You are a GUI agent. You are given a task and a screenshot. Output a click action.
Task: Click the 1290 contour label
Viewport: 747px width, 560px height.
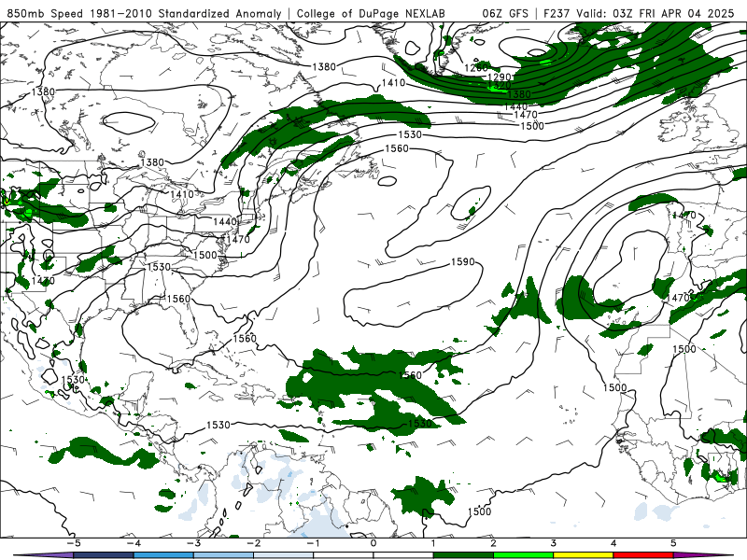(500, 77)
